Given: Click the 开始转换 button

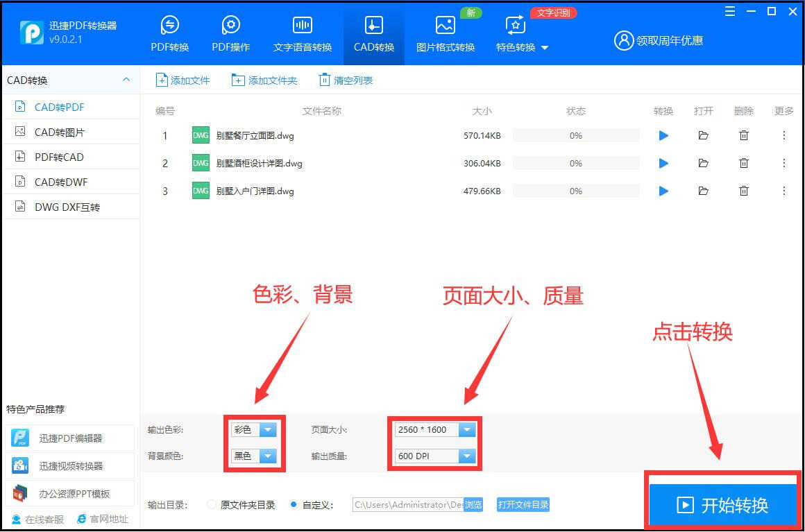Looking at the screenshot, I should (722, 505).
